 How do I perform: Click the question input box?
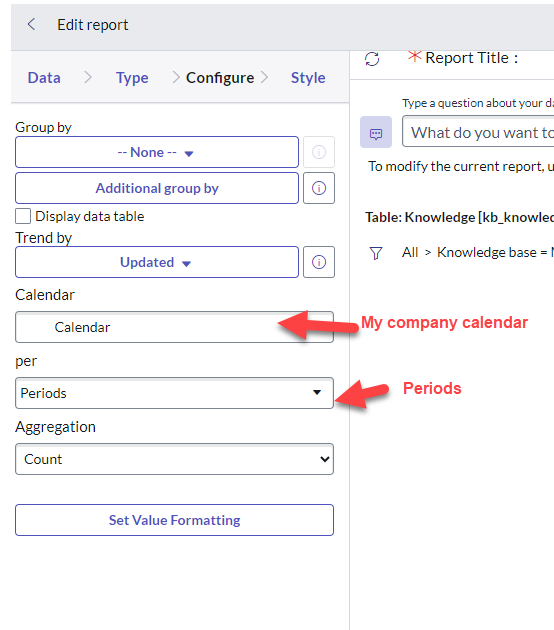[478, 132]
